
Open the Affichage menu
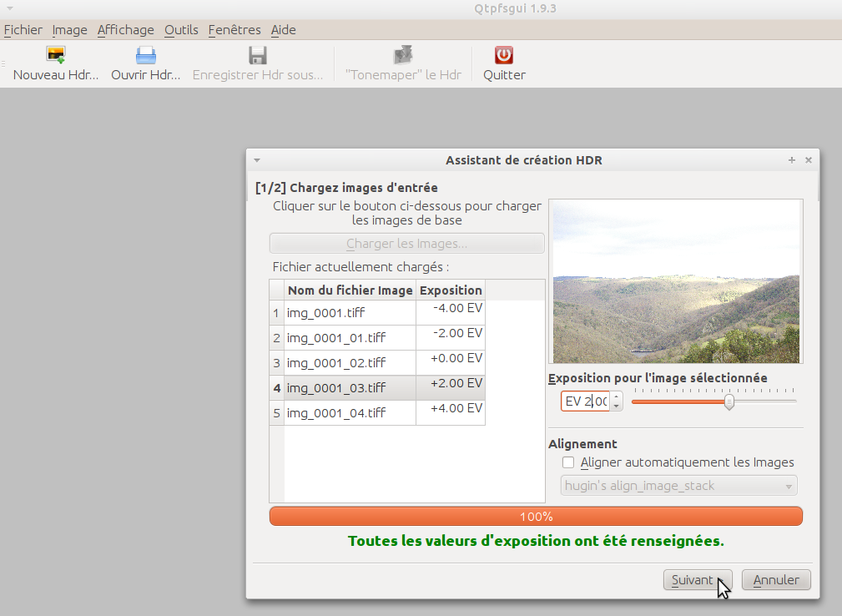pos(125,30)
